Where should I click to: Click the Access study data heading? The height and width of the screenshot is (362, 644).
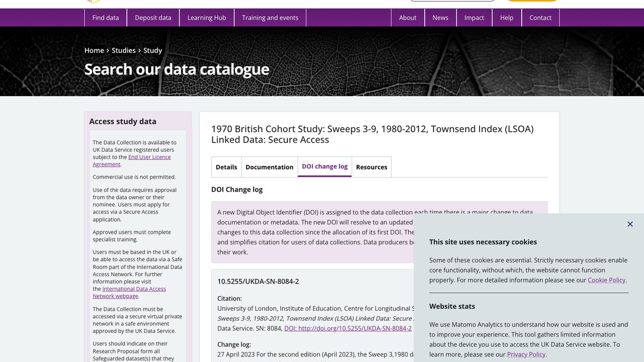pos(123,121)
